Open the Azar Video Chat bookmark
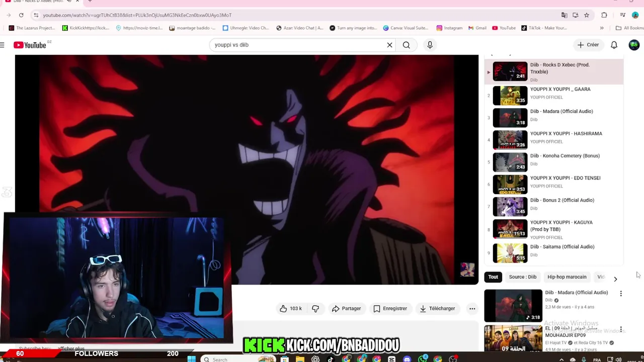The width and height of the screenshot is (644, 362). tap(300, 28)
